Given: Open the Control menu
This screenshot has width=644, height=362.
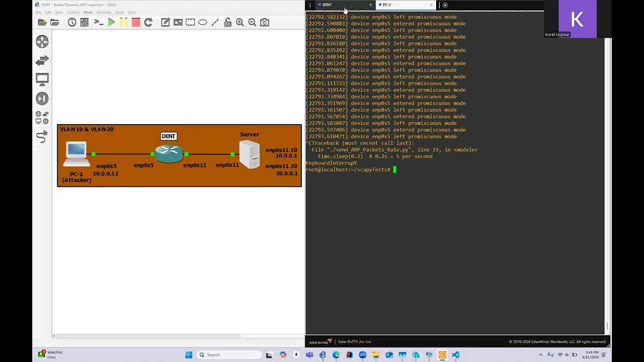Looking at the screenshot, I should (73, 12).
